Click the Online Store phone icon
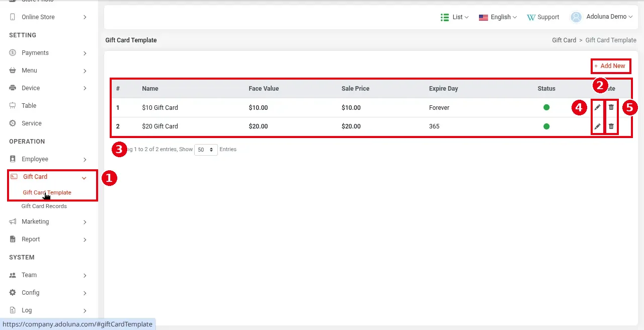 pos(13,17)
